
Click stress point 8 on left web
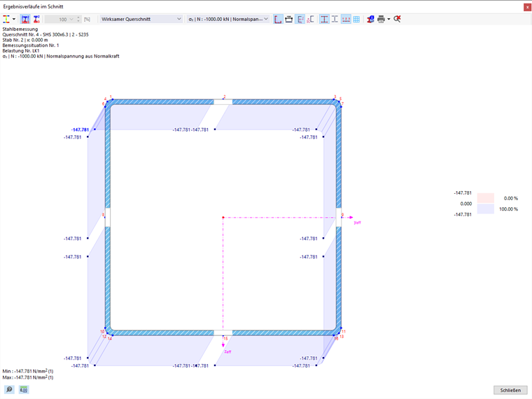[x=103, y=215]
